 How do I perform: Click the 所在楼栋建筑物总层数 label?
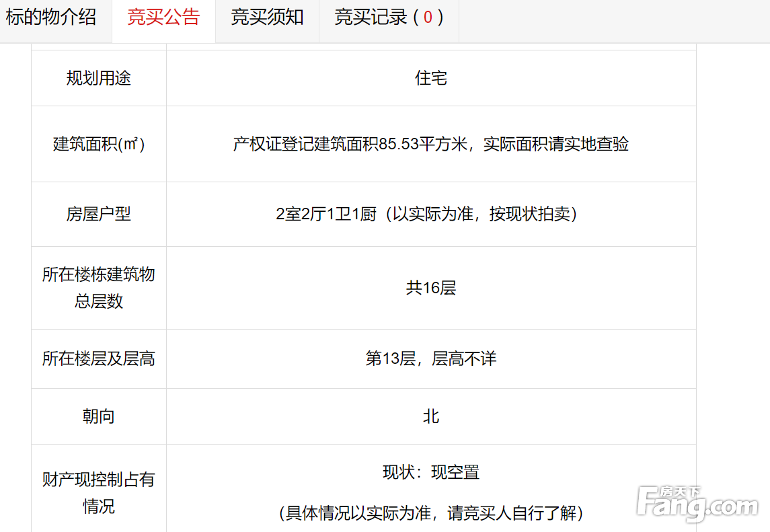point(99,288)
